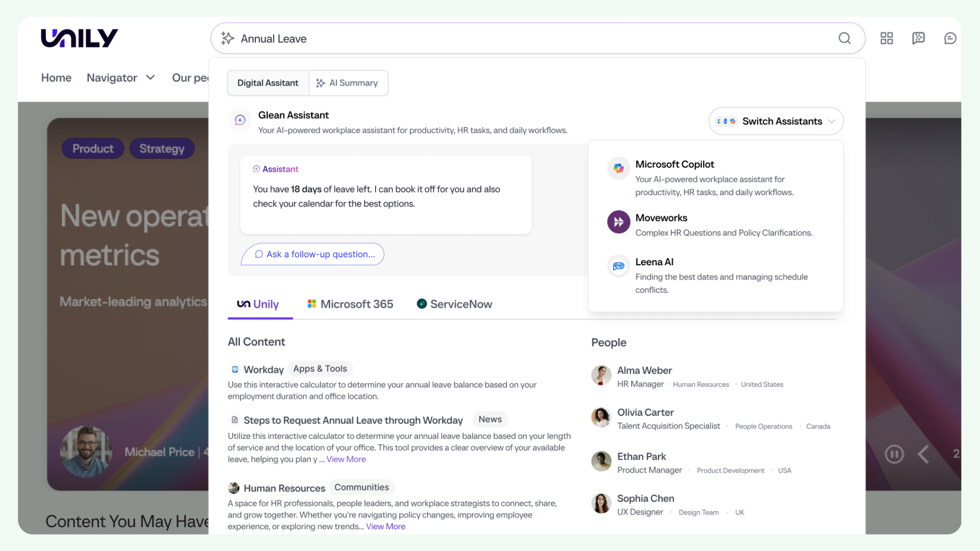Screen dimensions: 980x551
Task: Switch to the AI Summary tab
Action: pos(349,83)
